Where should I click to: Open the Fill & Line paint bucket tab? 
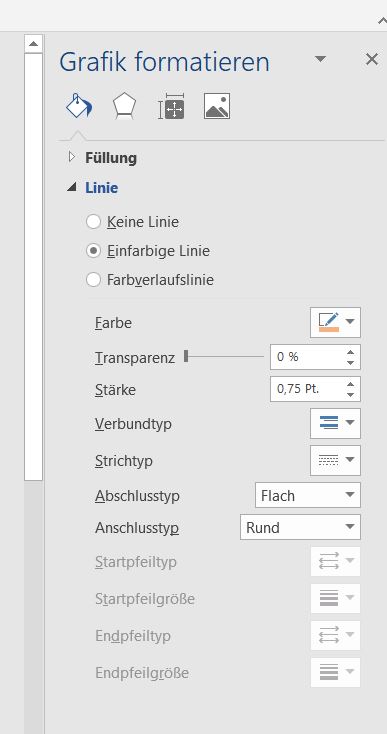click(x=79, y=106)
